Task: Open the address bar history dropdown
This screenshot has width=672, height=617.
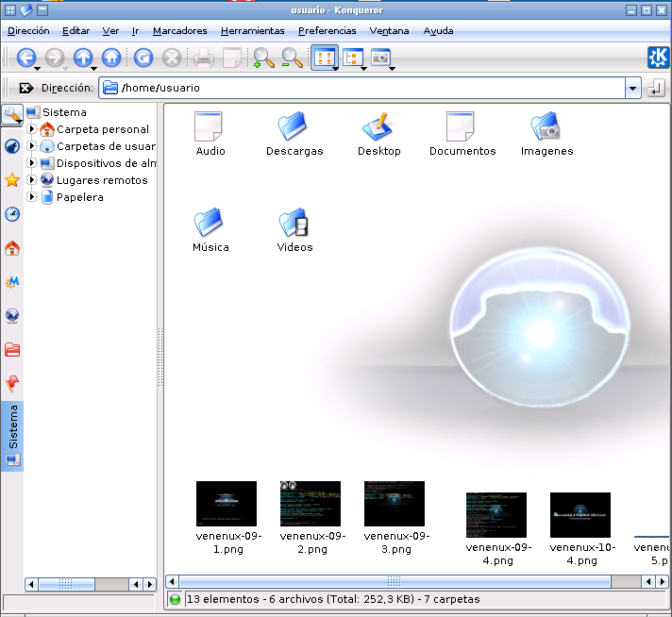Action: [631, 88]
